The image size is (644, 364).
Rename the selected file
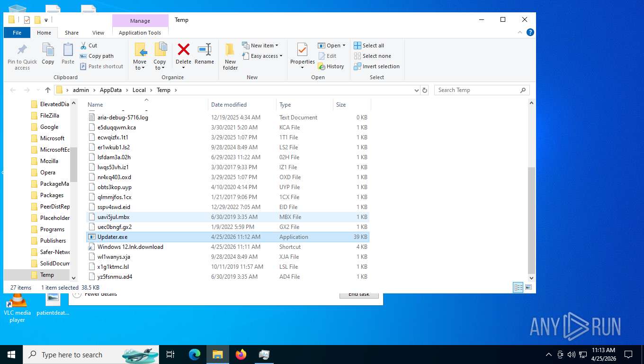(x=204, y=54)
